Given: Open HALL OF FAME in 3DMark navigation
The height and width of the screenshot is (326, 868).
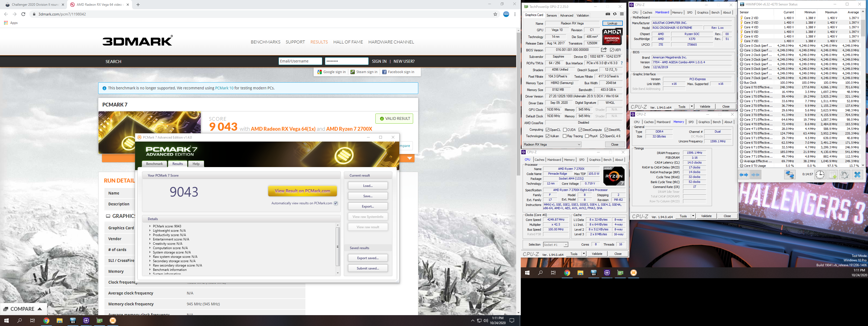Looking at the screenshot, I should (348, 42).
